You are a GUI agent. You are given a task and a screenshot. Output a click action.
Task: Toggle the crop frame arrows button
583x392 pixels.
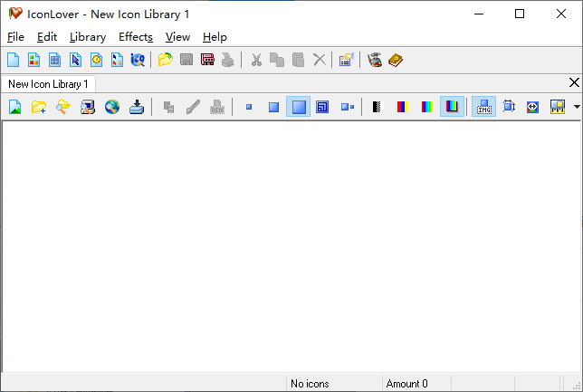tap(508, 107)
